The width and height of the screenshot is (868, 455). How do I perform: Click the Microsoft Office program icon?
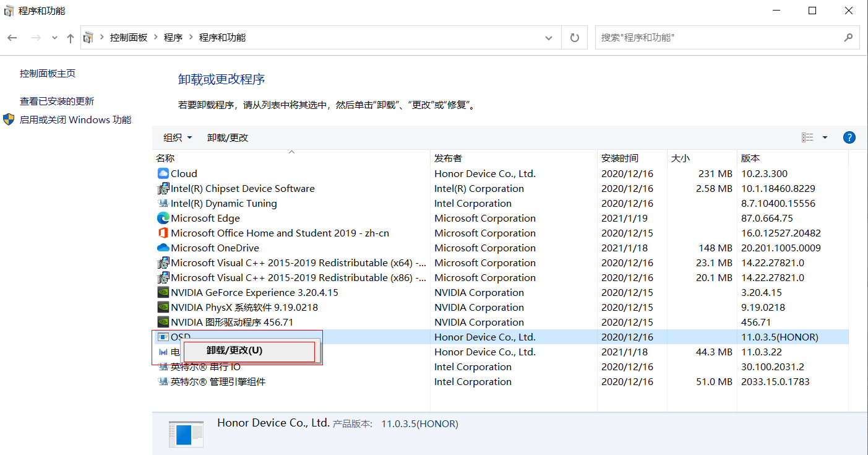coord(163,233)
